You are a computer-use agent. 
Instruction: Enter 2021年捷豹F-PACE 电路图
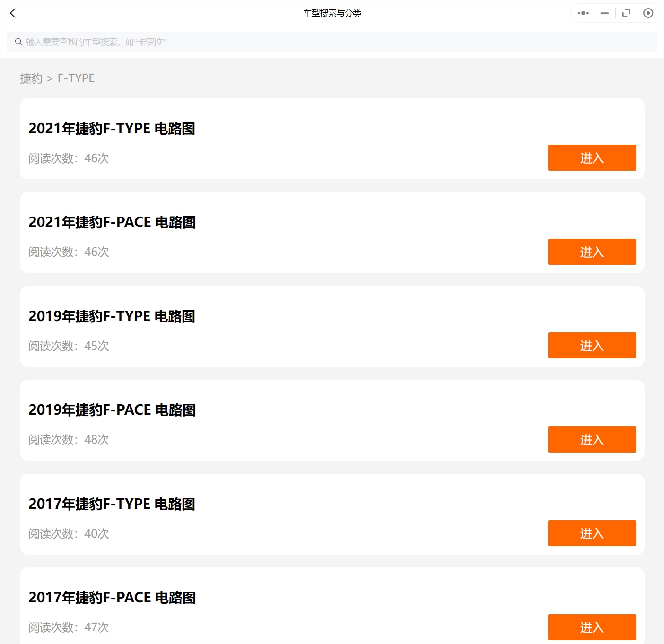click(592, 252)
